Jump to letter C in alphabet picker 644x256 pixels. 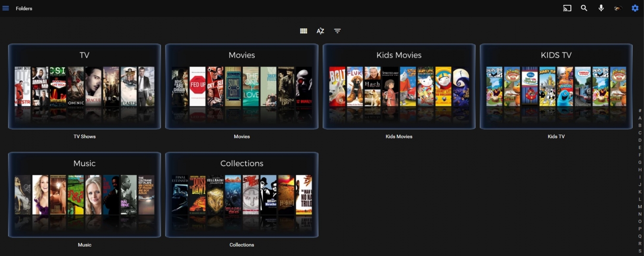coord(640,133)
